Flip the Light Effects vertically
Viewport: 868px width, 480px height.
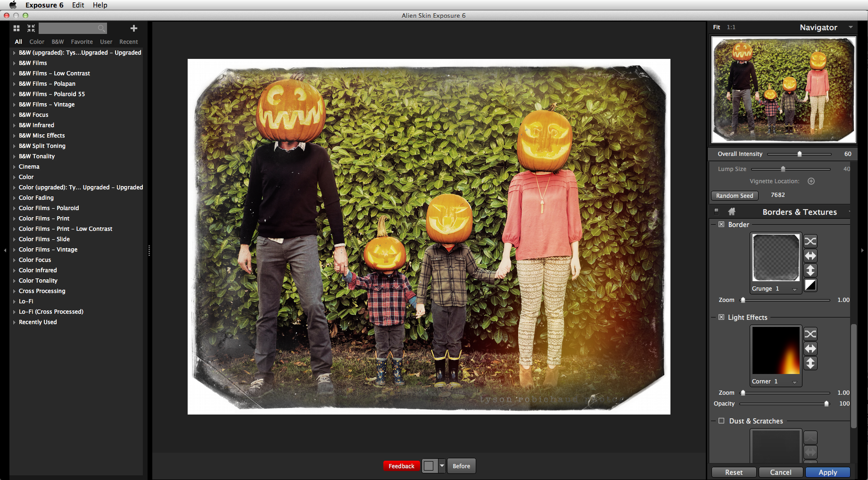coord(810,363)
